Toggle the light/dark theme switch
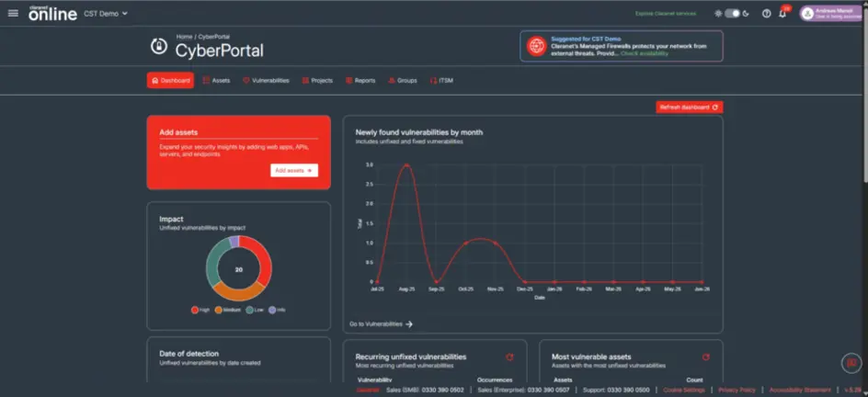Screen dimensions: 868x397 click(x=732, y=13)
